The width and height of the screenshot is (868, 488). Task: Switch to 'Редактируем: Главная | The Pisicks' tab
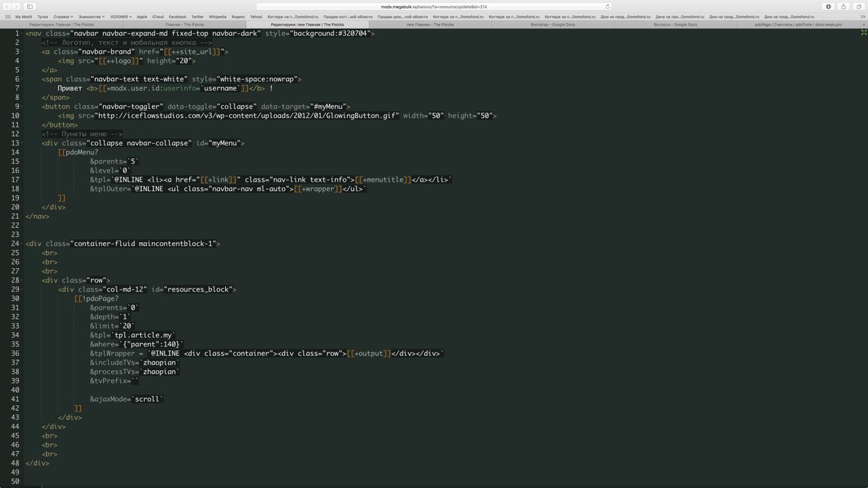click(61, 24)
